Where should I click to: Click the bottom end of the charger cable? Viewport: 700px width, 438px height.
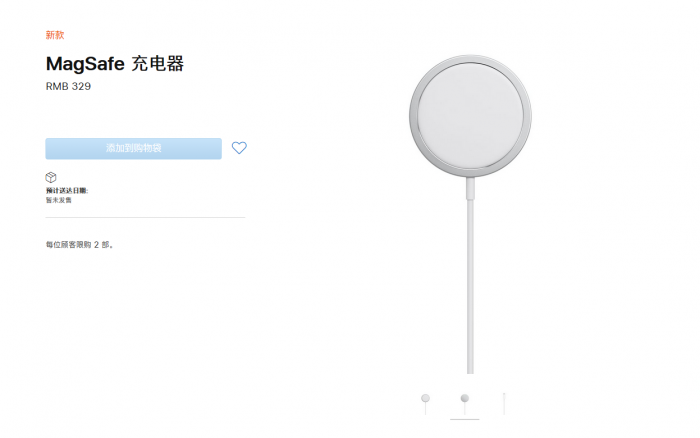(470, 368)
